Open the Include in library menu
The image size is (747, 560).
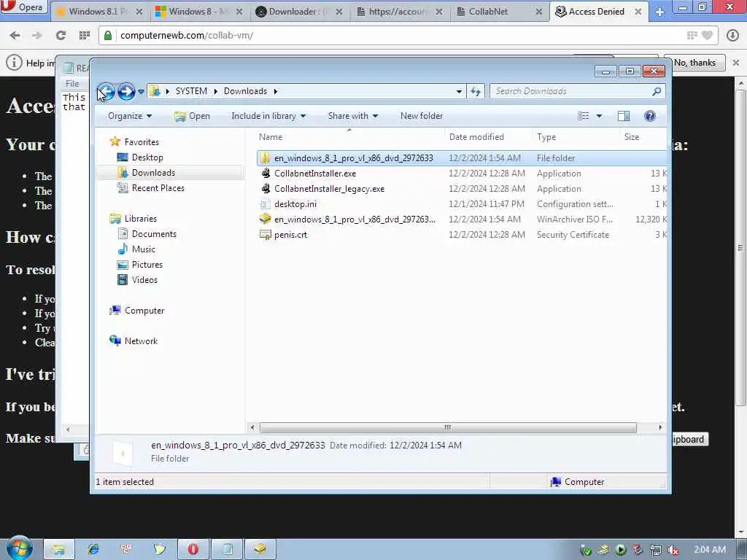(x=268, y=116)
